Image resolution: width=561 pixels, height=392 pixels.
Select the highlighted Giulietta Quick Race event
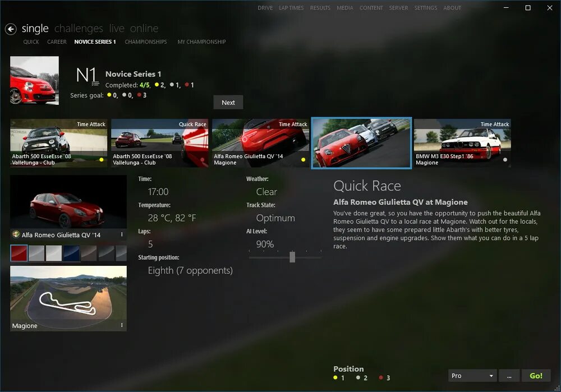pyautogui.click(x=361, y=143)
